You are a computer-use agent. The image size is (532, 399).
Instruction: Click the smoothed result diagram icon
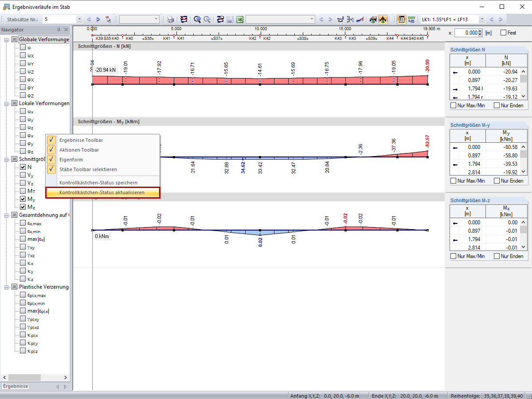tap(360, 20)
